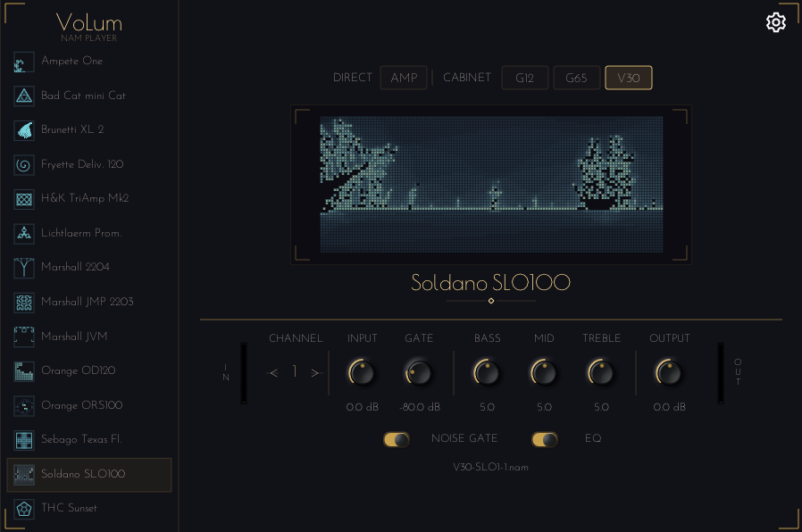Viewport: 802px width, 532px height.
Task: Select Fryette Deliv. 120 amp
Action: (x=89, y=164)
